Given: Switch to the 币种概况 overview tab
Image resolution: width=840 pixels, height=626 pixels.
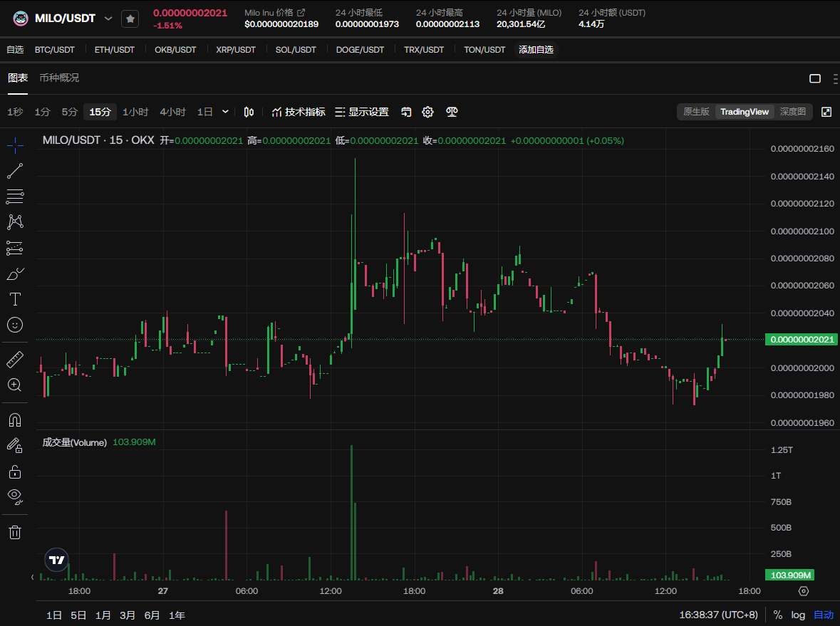Looking at the screenshot, I should (x=59, y=78).
